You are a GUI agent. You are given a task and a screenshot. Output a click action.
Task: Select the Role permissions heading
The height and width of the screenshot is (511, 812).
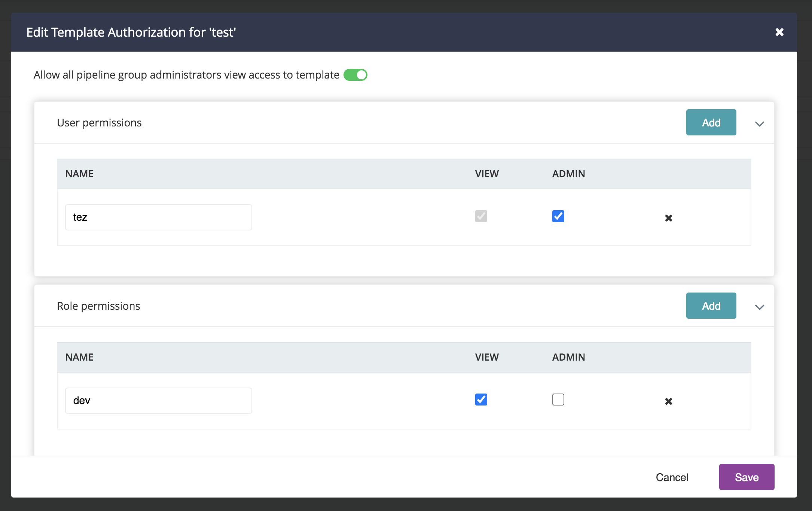click(98, 306)
